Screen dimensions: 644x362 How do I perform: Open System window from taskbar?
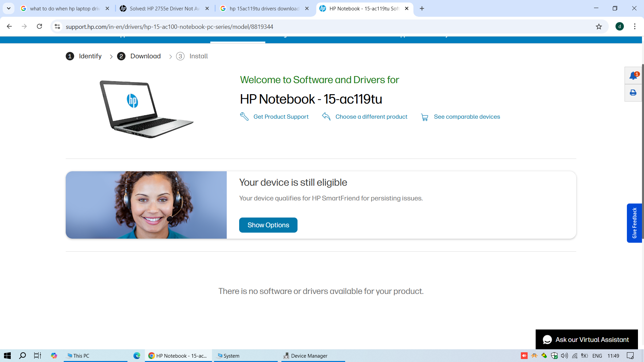click(x=246, y=356)
